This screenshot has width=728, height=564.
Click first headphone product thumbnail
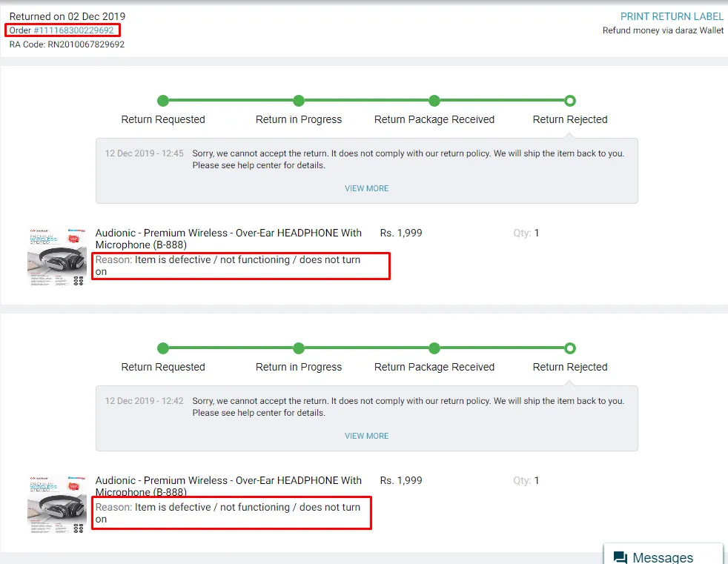coord(56,256)
